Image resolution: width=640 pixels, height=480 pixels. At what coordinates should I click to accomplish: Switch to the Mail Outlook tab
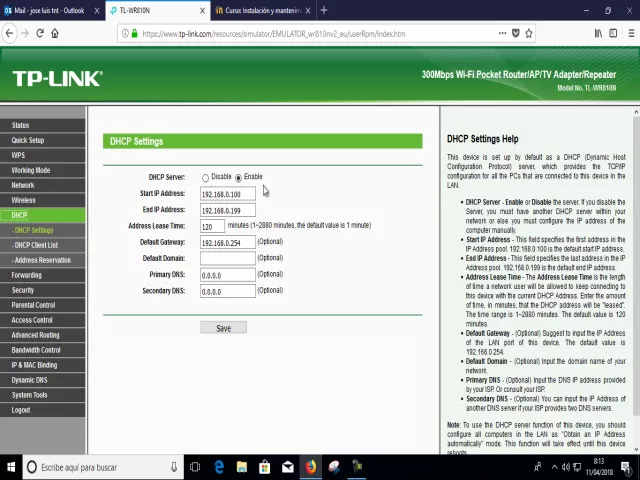[x=49, y=11]
